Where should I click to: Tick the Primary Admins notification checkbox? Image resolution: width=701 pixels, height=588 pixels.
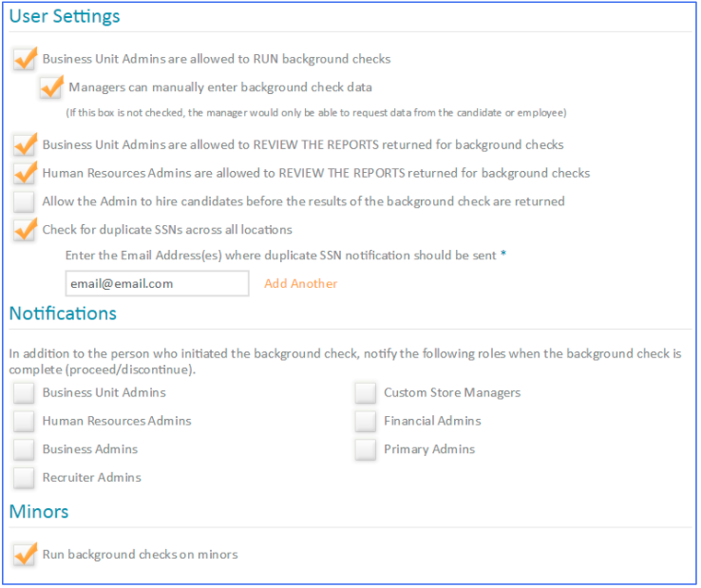tap(366, 450)
